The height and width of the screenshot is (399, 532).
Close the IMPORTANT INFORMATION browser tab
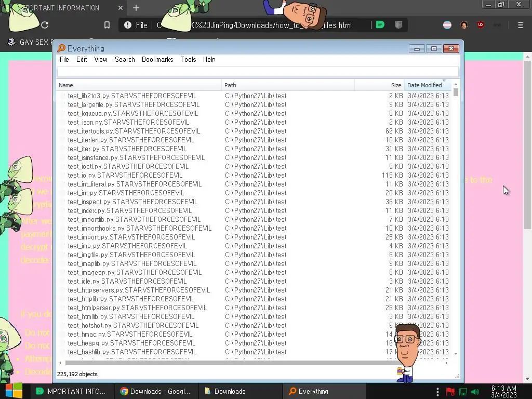[x=121, y=8]
